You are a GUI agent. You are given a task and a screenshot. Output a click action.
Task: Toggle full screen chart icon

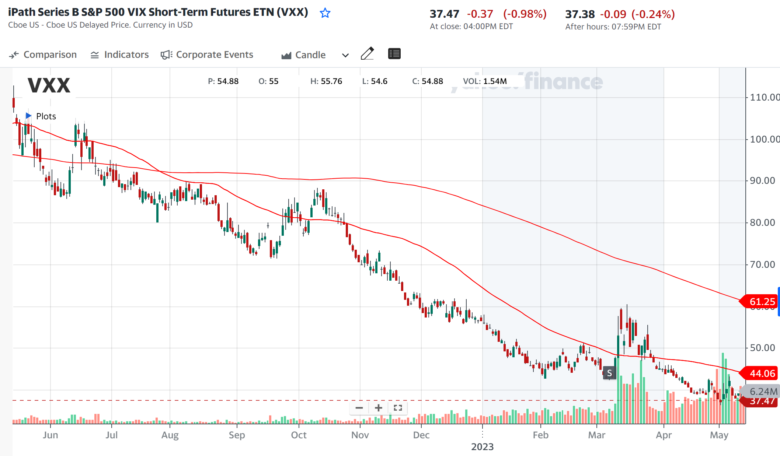click(397, 408)
